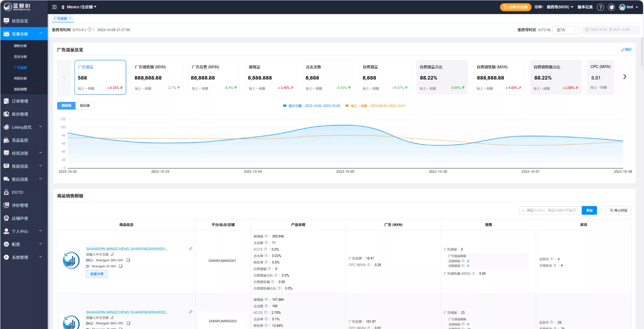
Task: Copy SKU Shangpin-SKU-001 with the copy icon
Action: (128, 260)
